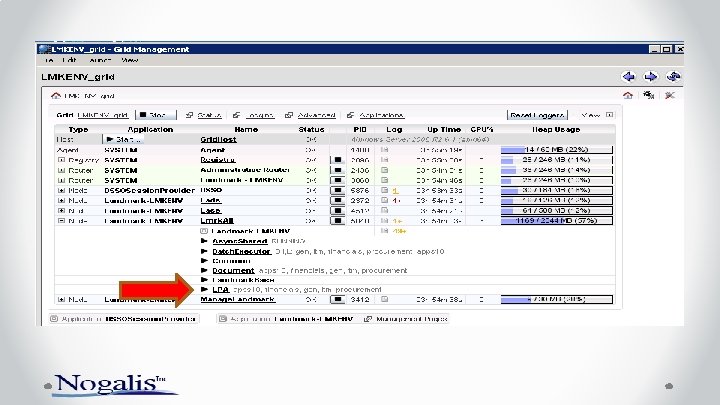The height and width of the screenshot is (405, 720).
Task: Open the Advanced link in the grid toolbar
Action: point(316,115)
